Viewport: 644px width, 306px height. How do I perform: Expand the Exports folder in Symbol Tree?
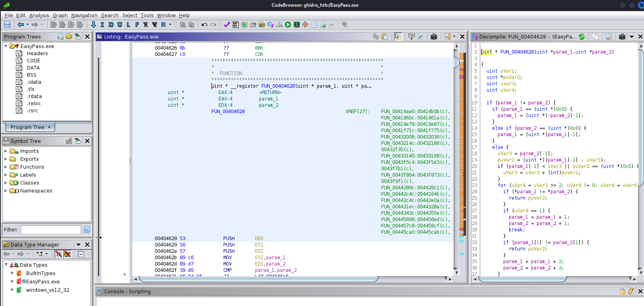[6, 159]
